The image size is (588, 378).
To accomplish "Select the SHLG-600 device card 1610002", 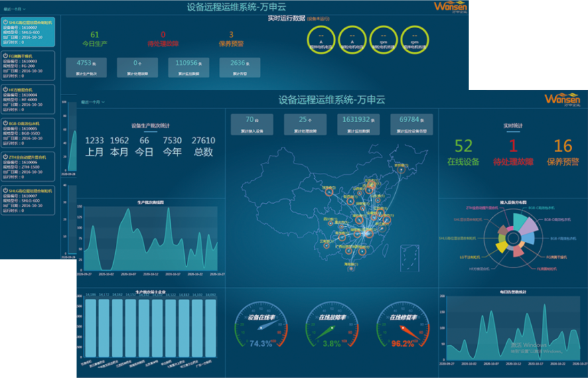I will [x=28, y=32].
